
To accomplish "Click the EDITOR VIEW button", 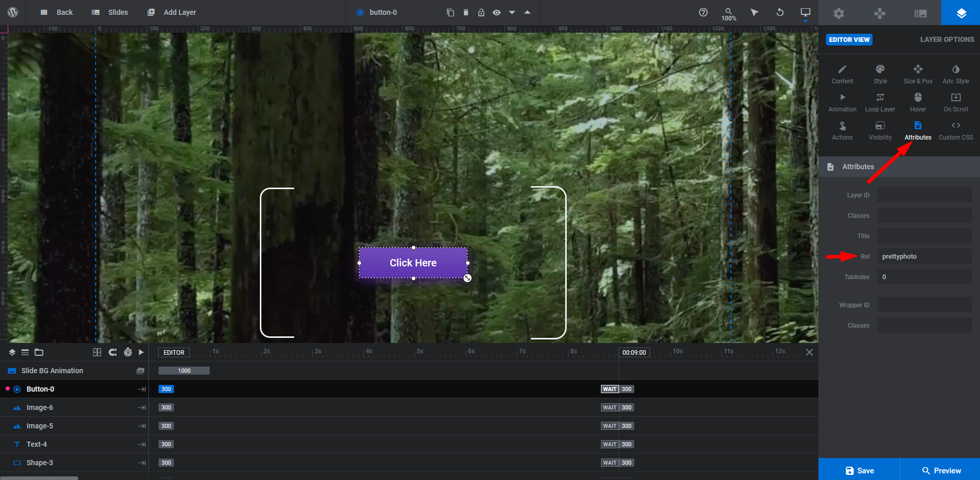I will coord(849,39).
